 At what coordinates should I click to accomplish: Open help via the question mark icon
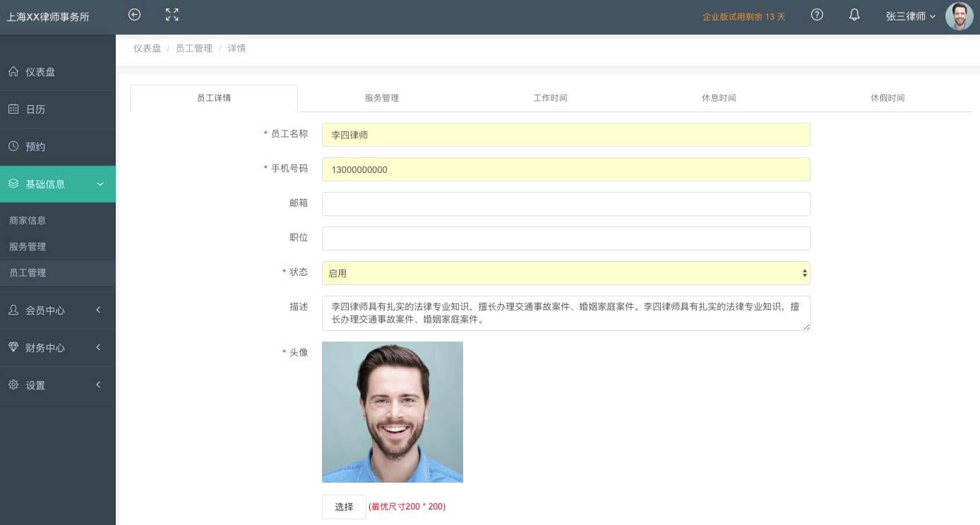tap(817, 15)
